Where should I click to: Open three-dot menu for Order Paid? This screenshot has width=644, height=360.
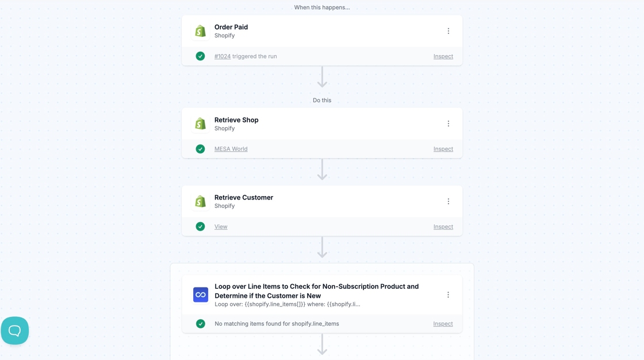[x=448, y=31]
